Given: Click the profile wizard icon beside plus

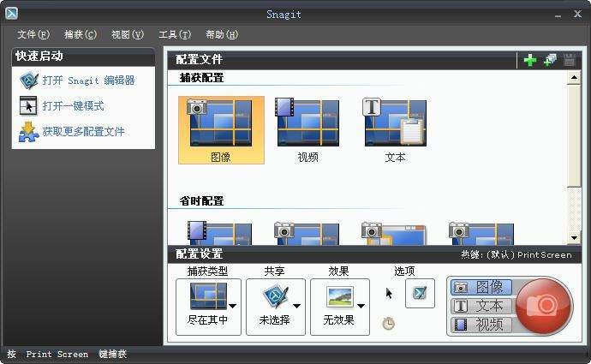Looking at the screenshot, I should click(550, 60).
